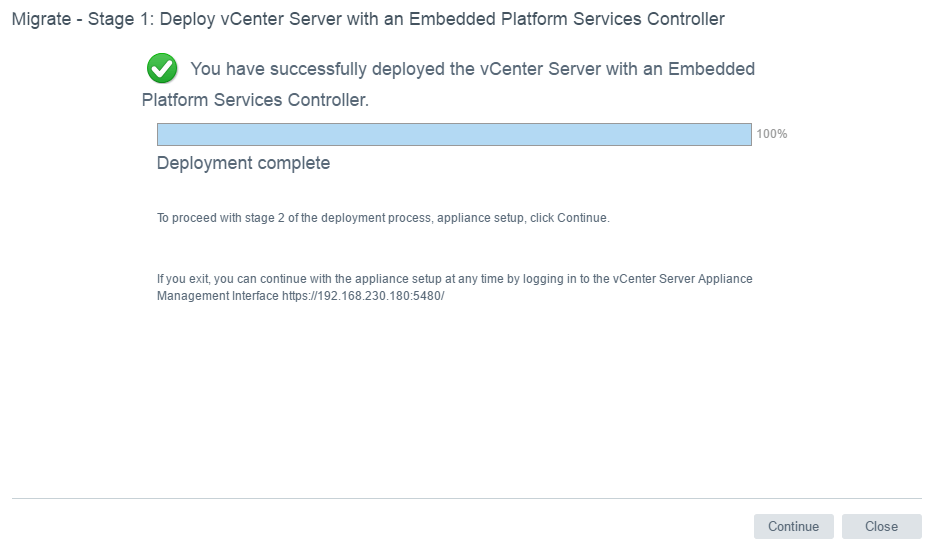Click the 'To proceed with stage 2' instruction

[x=383, y=218]
